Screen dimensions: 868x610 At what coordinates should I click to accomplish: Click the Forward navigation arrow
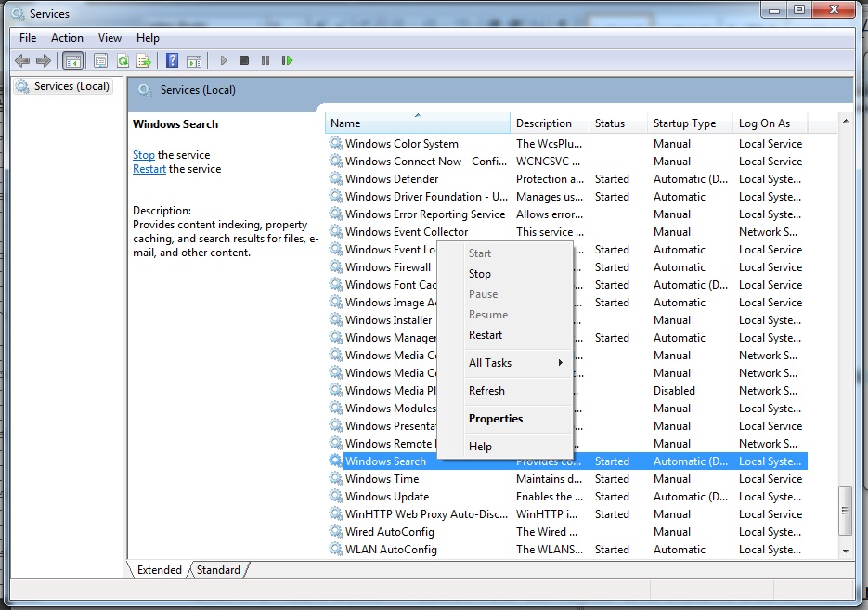click(42, 59)
